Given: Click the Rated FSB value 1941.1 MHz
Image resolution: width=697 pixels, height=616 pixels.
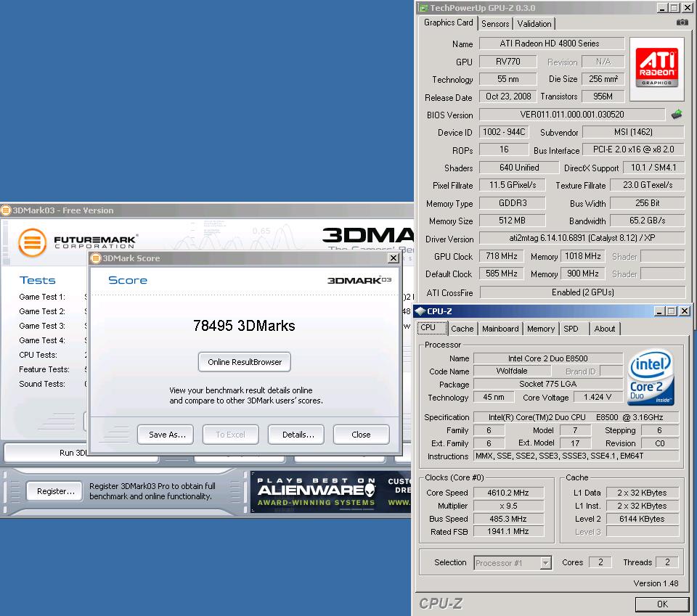Looking at the screenshot, I should click(x=508, y=531).
